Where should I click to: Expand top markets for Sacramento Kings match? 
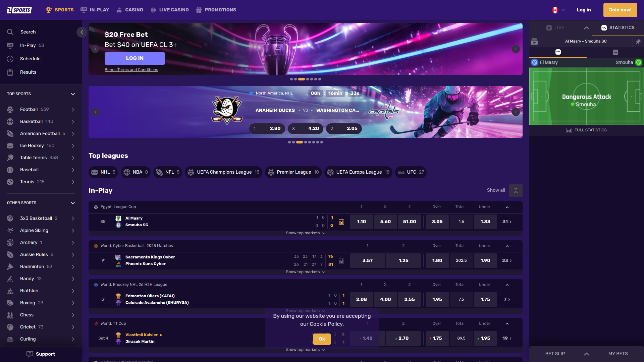point(306,272)
